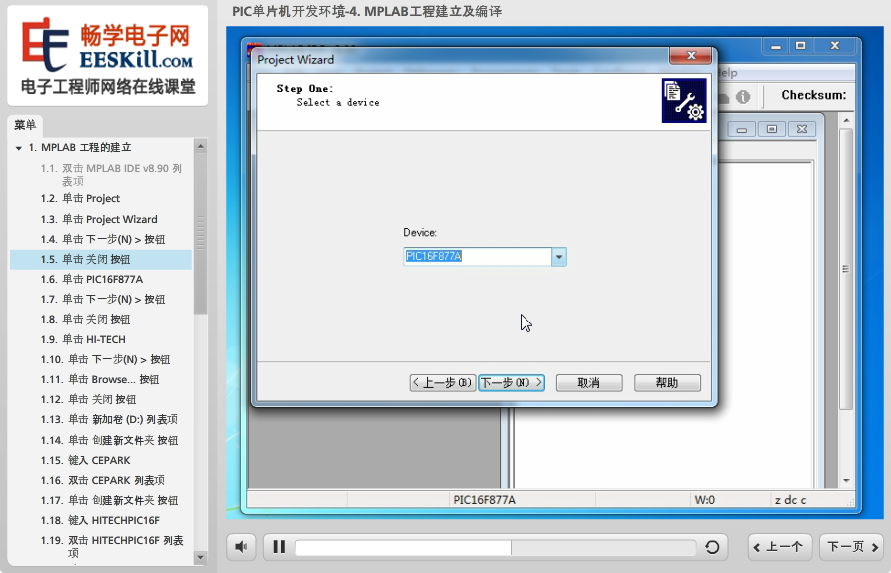This screenshot has height=573, width=891.
Task: Close the MPLAB inner child window
Action: pyautogui.click(x=802, y=130)
